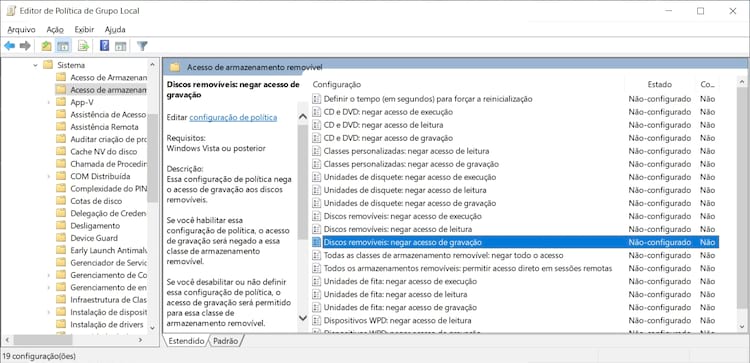The height and width of the screenshot is (363, 750).
Task: Select folder icon of Assistência Remota
Action: point(61,127)
